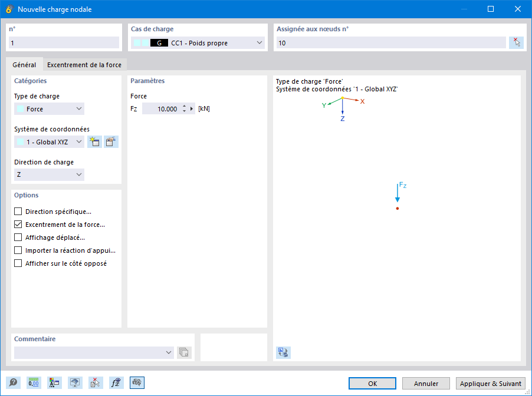Open the Fz value arrow menu

click(x=192, y=109)
